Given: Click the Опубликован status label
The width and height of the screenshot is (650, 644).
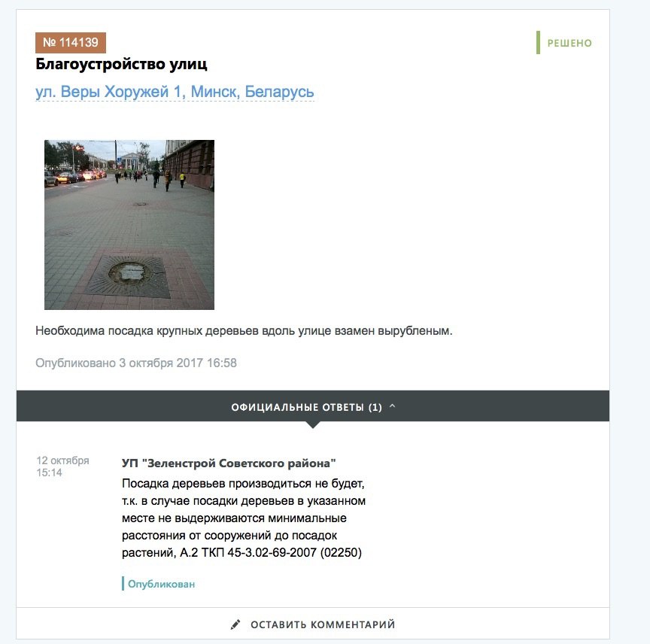Looking at the screenshot, I should (161, 584).
